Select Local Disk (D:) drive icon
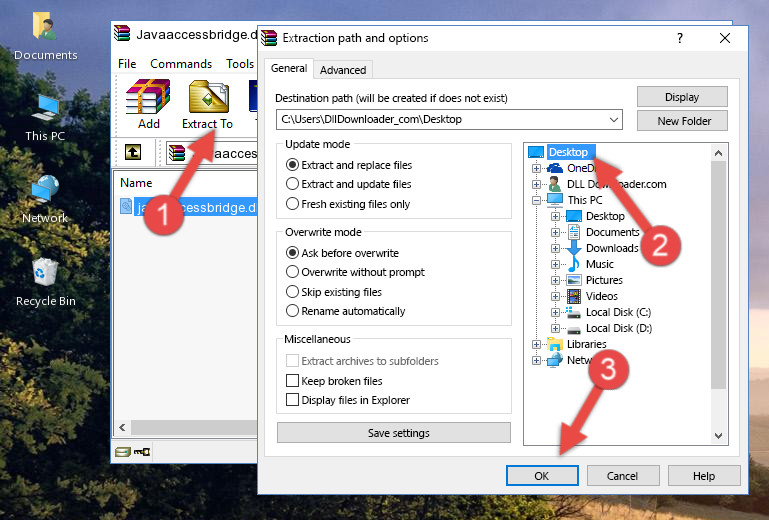 coord(574,329)
